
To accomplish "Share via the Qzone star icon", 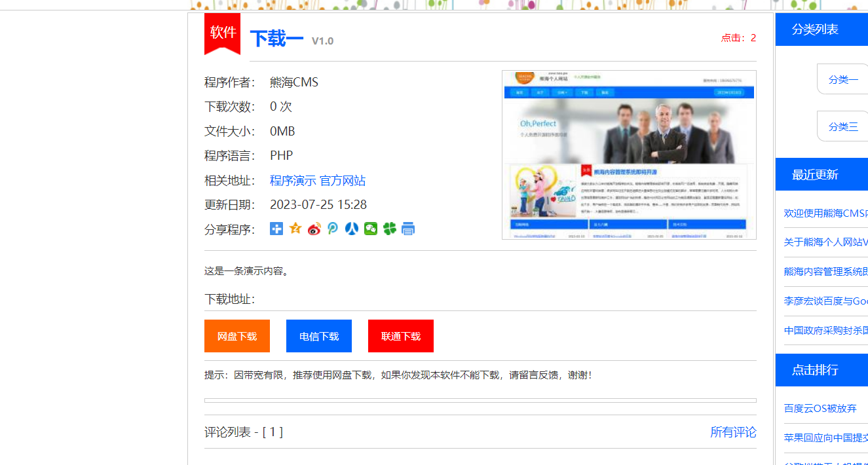I will click(295, 229).
